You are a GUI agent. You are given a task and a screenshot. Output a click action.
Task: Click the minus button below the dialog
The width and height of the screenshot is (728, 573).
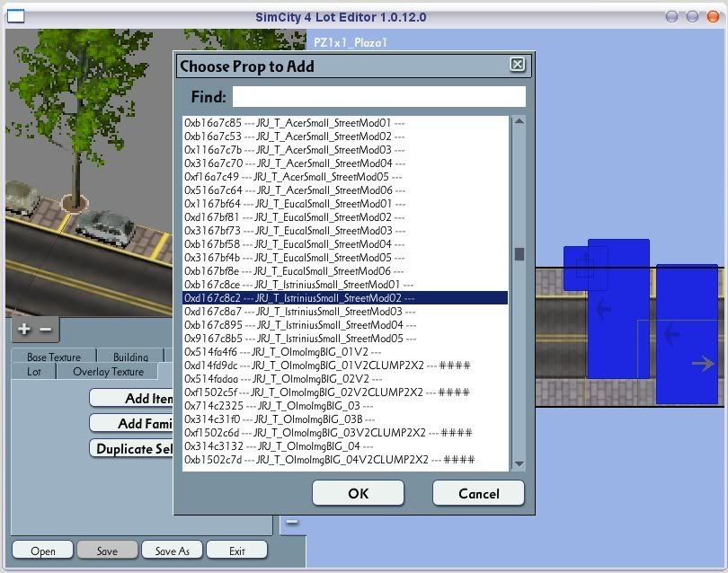[x=291, y=523]
